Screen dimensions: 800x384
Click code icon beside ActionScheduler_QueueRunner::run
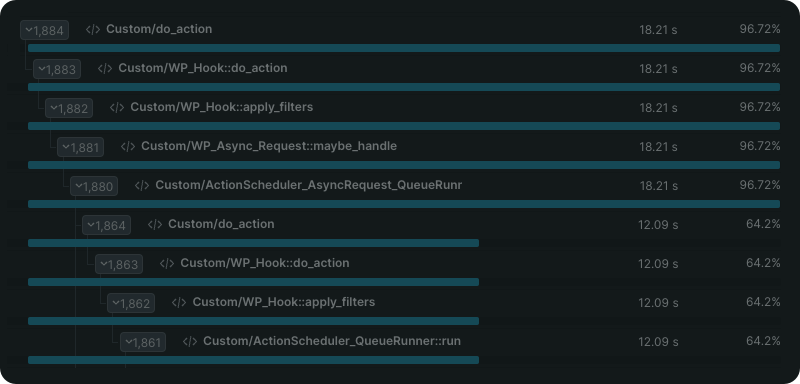coord(190,342)
